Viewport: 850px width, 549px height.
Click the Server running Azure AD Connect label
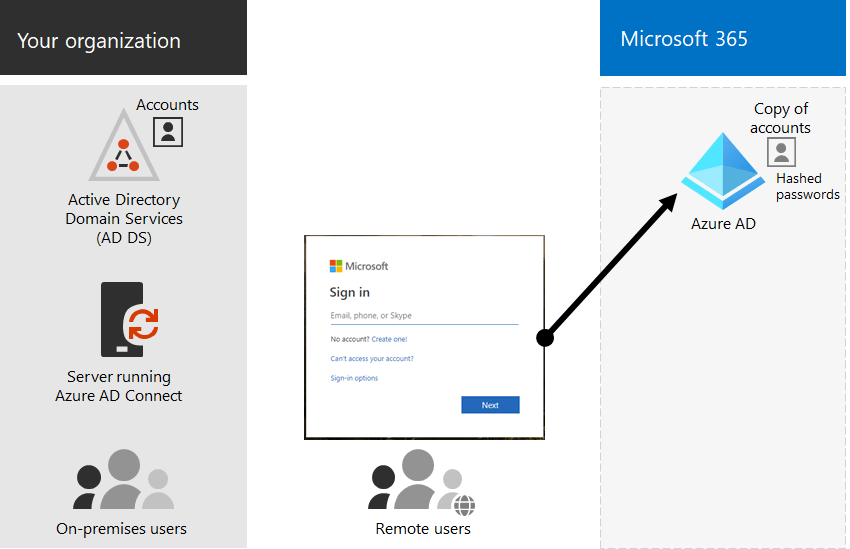click(119, 386)
